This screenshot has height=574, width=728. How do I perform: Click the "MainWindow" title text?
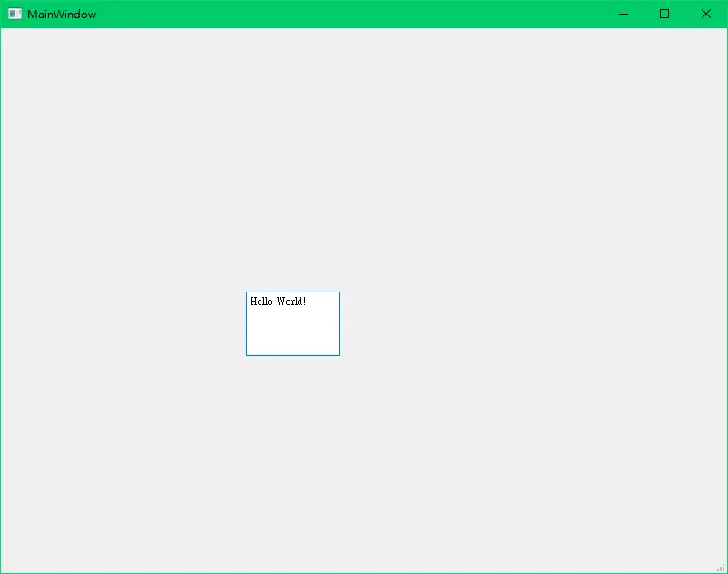pyautogui.click(x=62, y=15)
